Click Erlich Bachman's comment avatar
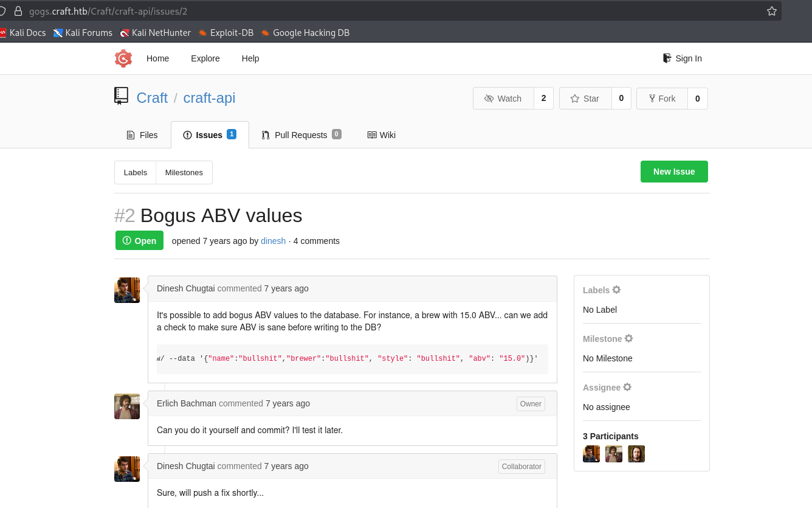Viewport: 812px width, 508px height. pos(127,406)
